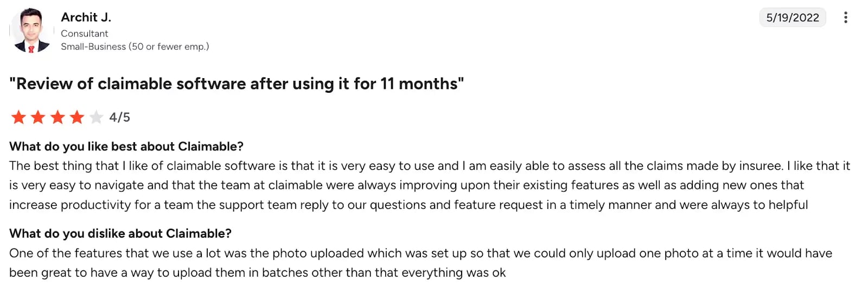
Task: Click the 4/5 rating score text
Action: coord(119,117)
